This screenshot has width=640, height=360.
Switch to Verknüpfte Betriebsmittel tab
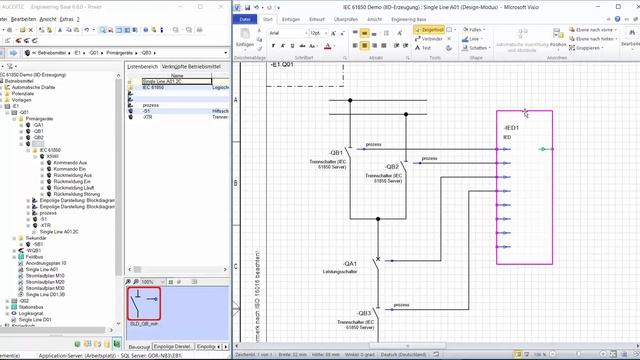[x=191, y=67]
